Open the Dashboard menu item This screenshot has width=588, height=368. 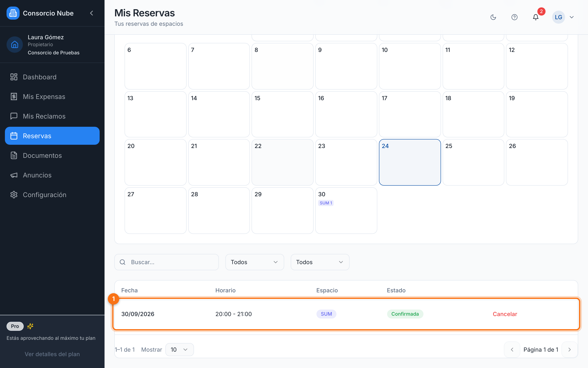point(52,77)
